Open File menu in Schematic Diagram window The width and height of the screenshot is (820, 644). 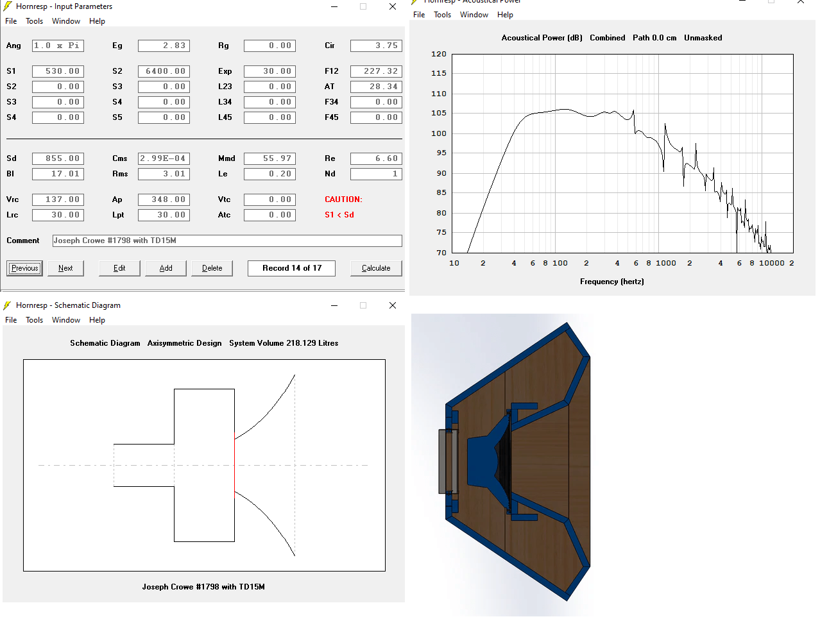click(x=11, y=320)
